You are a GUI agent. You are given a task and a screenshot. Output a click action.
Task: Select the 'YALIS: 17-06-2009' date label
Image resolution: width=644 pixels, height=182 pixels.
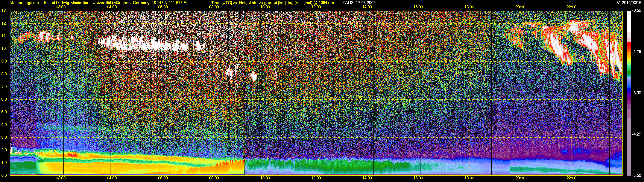pyautogui.click(x=359, y=3)
